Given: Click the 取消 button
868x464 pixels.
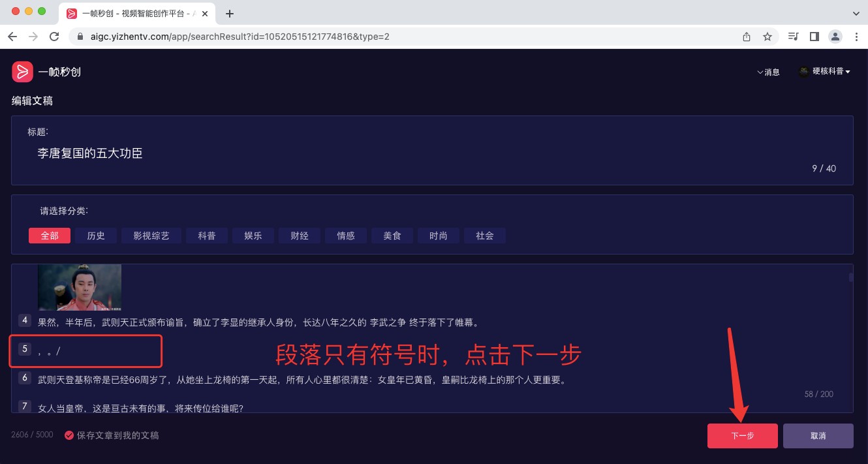Looking at the screenshot, I should (818, 436).
